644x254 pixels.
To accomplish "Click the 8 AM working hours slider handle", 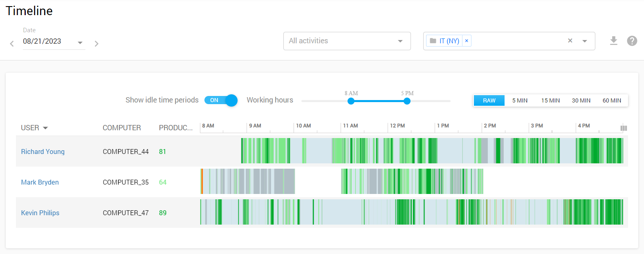I will point(351,101).
